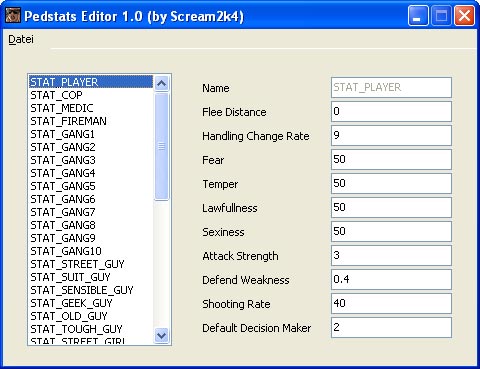Select STAT_COP in the list
Screen dimensions: 480x369
click(91, 95)
